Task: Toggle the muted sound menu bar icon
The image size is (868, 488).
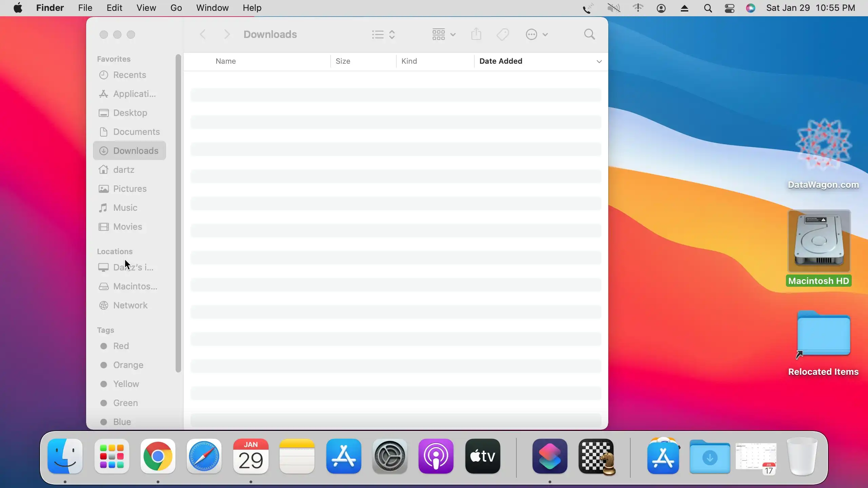Action: tap(614, 8)
